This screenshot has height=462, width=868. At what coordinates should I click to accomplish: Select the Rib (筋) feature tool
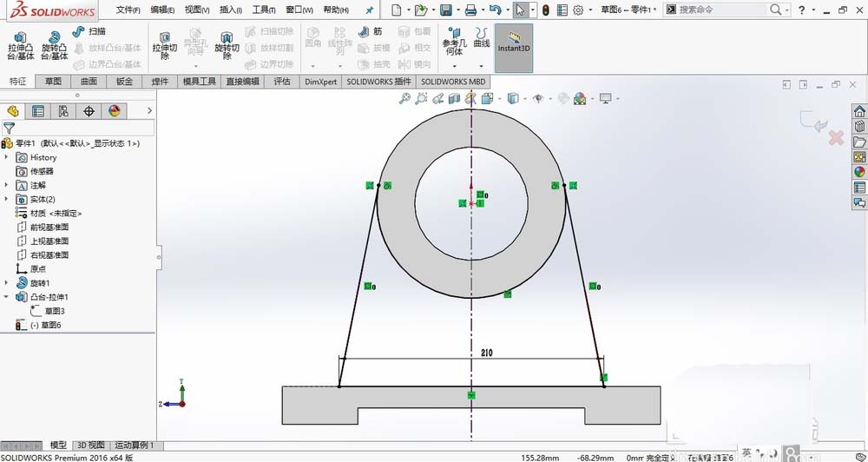point(371,31)
